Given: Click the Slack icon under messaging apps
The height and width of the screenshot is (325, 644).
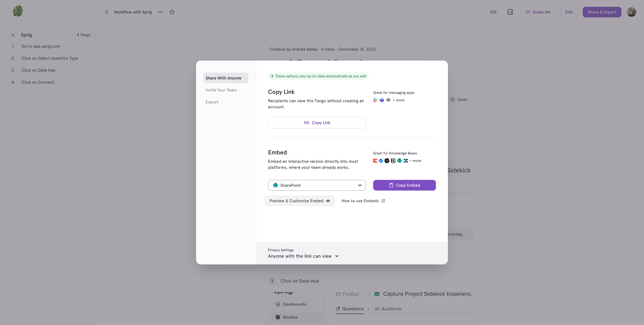Looking at the screenshot, I should pos(375,100).
